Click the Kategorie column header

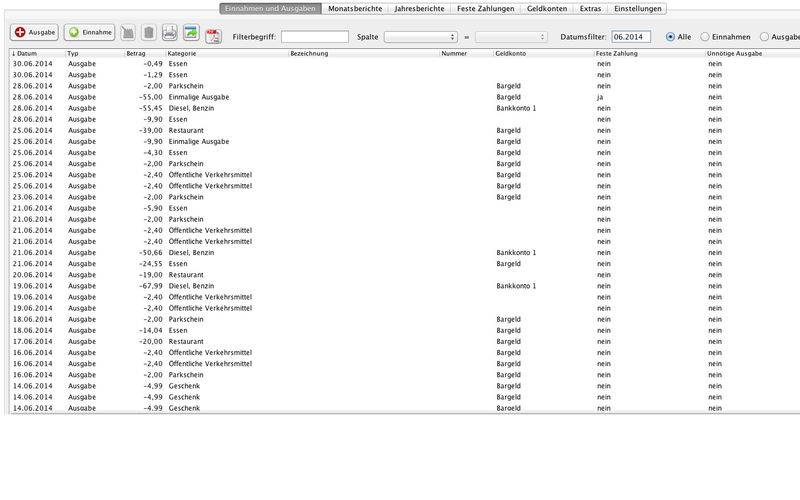(225, 52)
